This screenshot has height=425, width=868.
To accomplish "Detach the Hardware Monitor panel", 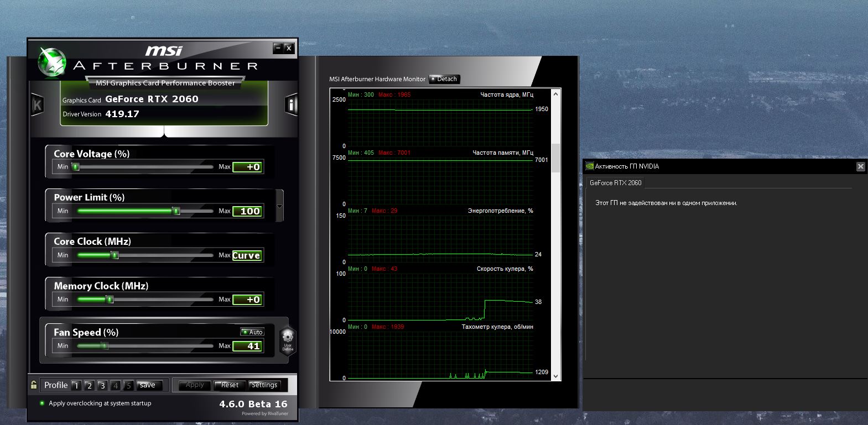I will pyautogui.click(x=444, y=79).
